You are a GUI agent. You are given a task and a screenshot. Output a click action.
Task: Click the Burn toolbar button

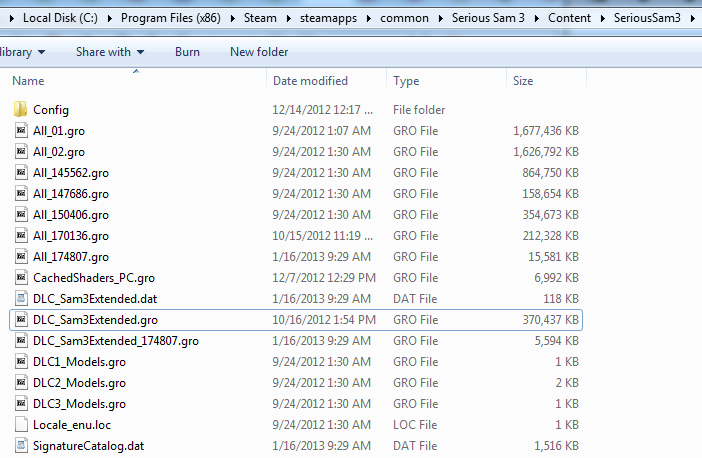point(187,52)
